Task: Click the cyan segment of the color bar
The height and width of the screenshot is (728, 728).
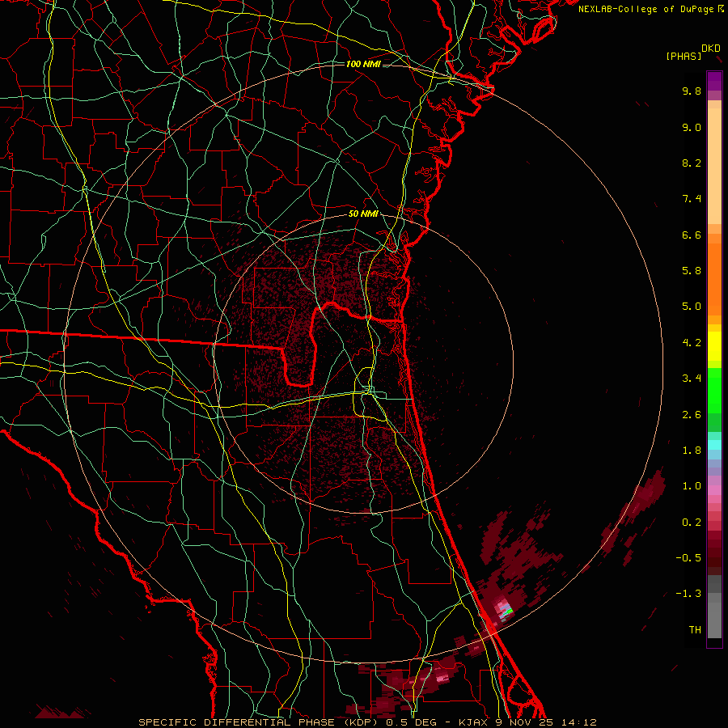Action: click(714, 445)
